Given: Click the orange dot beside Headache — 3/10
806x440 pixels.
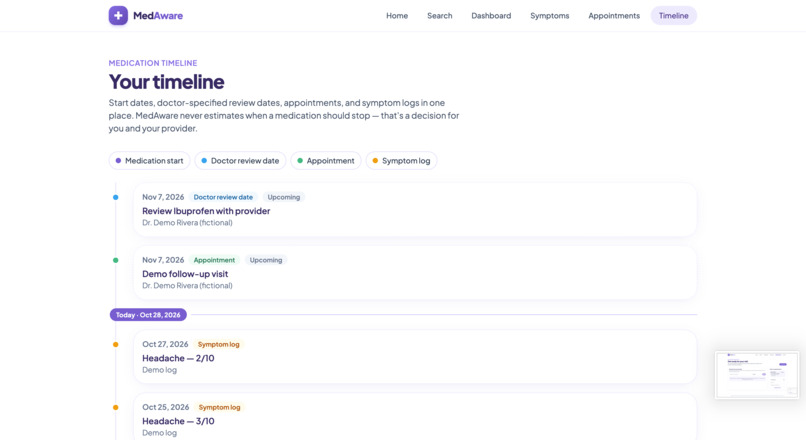Looking at the screenshot, I should click(x=116, y=408).
